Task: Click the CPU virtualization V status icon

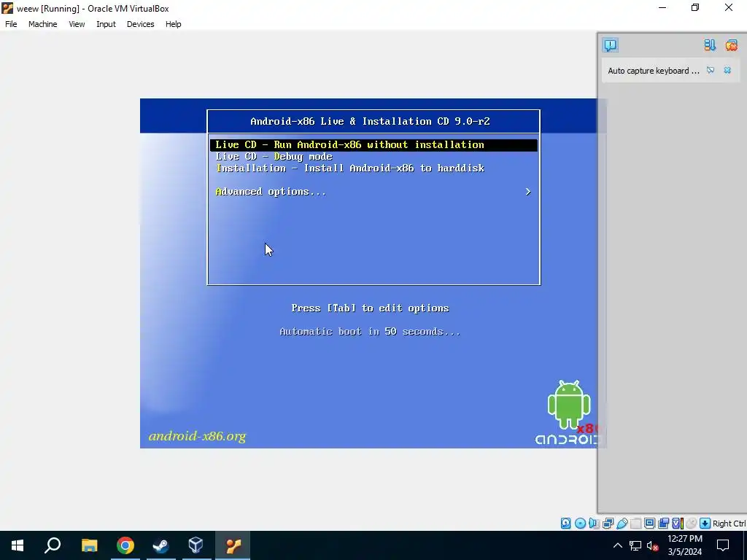Action: click(678, 524)
